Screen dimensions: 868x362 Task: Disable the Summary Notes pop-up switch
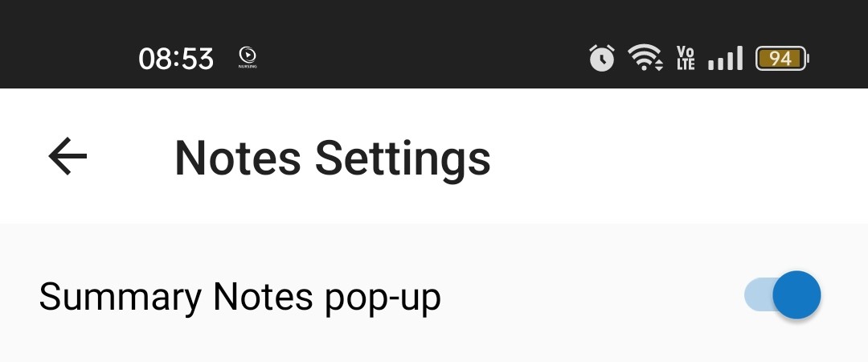click(x=795, y=295)
